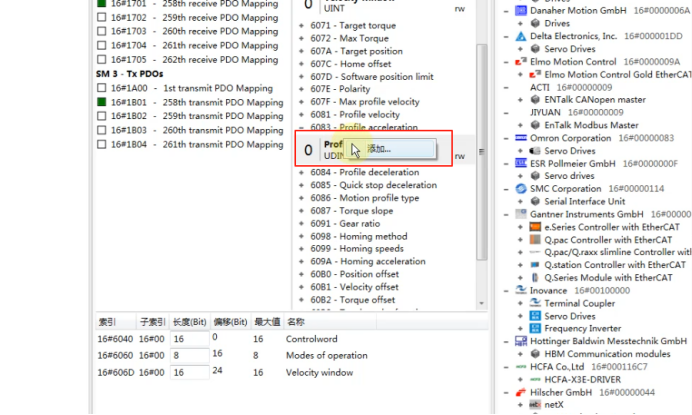Click the 偏移(Bit) column header
Screen dimensions: 692x415
pyautogui.click(x=230, y=322)
